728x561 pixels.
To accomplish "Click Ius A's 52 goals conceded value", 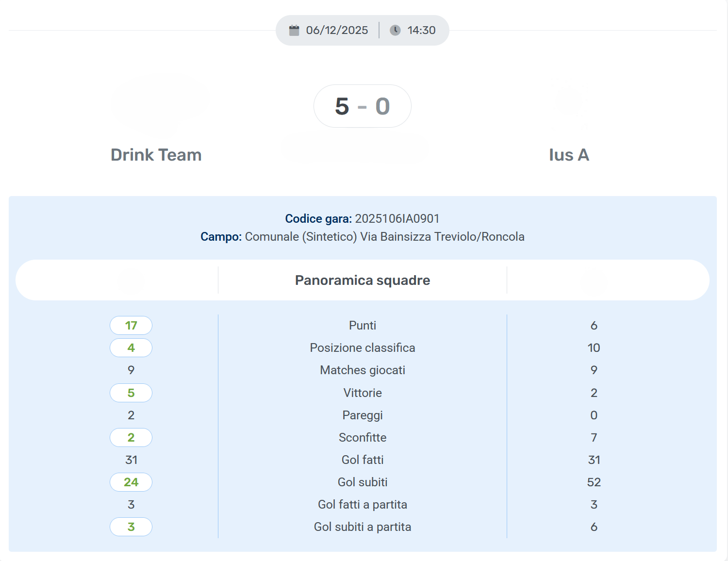I will tap(594, 482).
